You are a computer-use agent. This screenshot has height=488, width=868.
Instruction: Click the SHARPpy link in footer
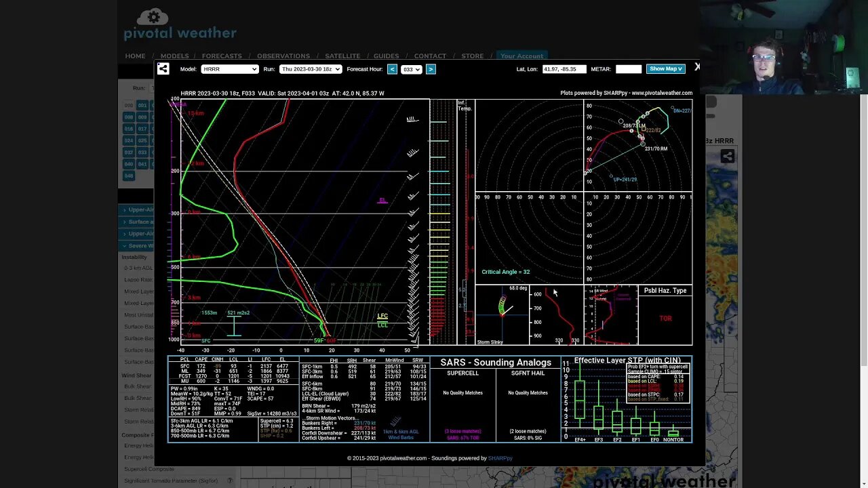point(500,458)
